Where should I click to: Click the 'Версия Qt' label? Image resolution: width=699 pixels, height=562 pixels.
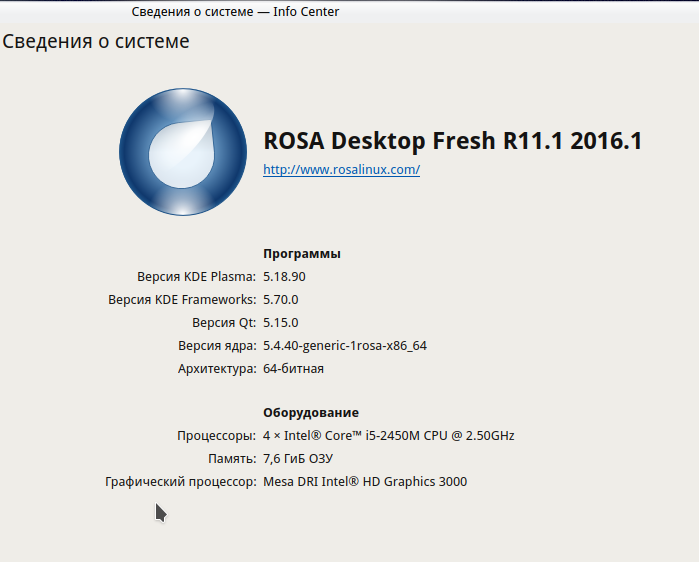[x=224, y=323]
